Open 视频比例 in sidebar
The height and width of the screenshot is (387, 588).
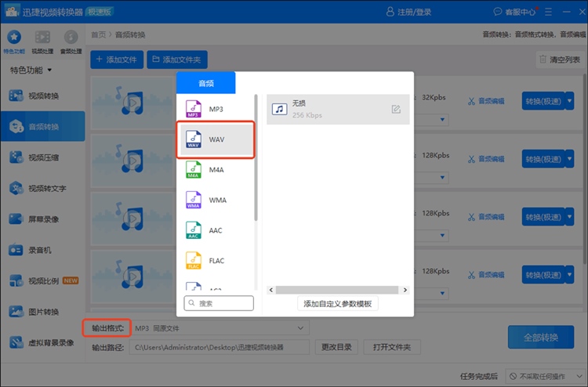(x=43, y=280)
